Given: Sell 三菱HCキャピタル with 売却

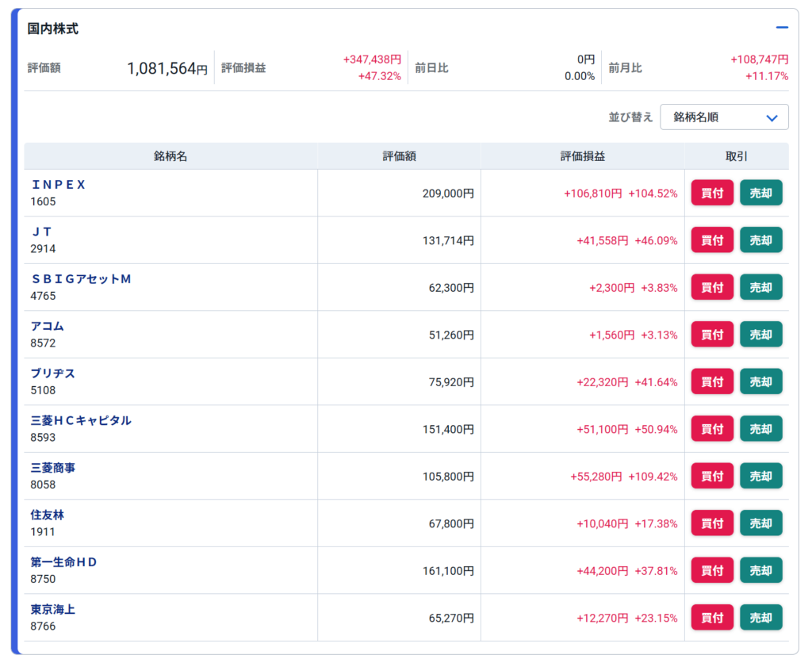Looking at the screenshot, I should coord(760,429).
